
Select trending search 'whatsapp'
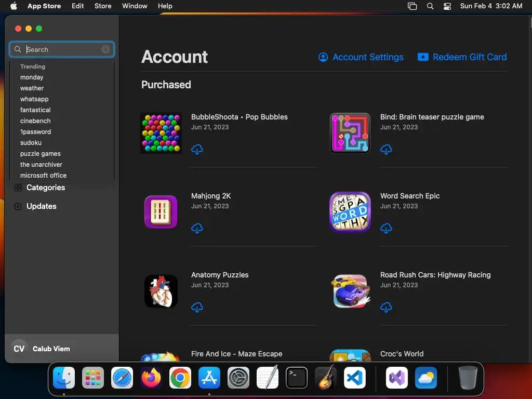coord(34,99)
